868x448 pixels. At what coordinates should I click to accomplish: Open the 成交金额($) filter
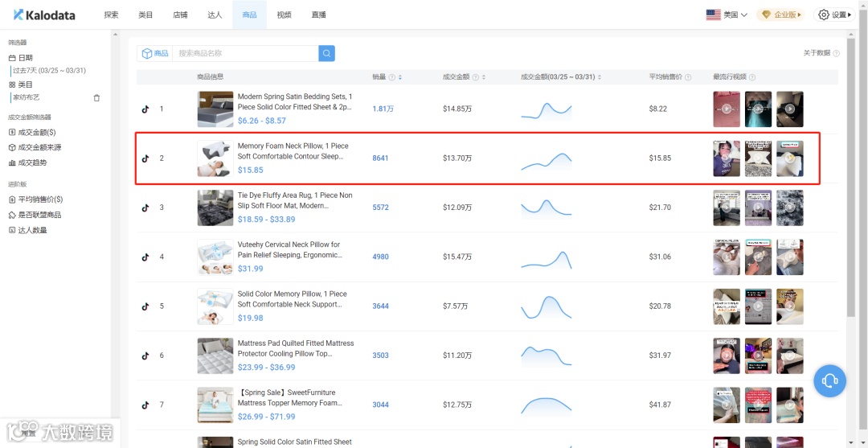coord(32,133)
